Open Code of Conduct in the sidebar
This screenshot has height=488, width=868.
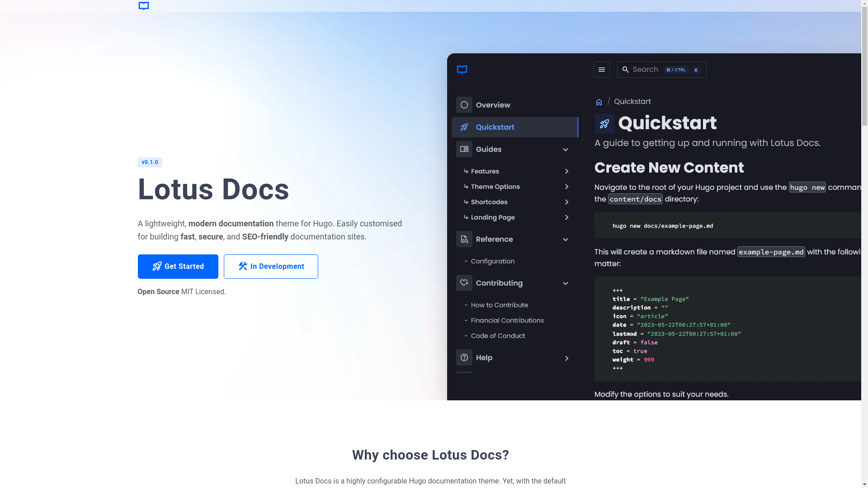[498, 336]
